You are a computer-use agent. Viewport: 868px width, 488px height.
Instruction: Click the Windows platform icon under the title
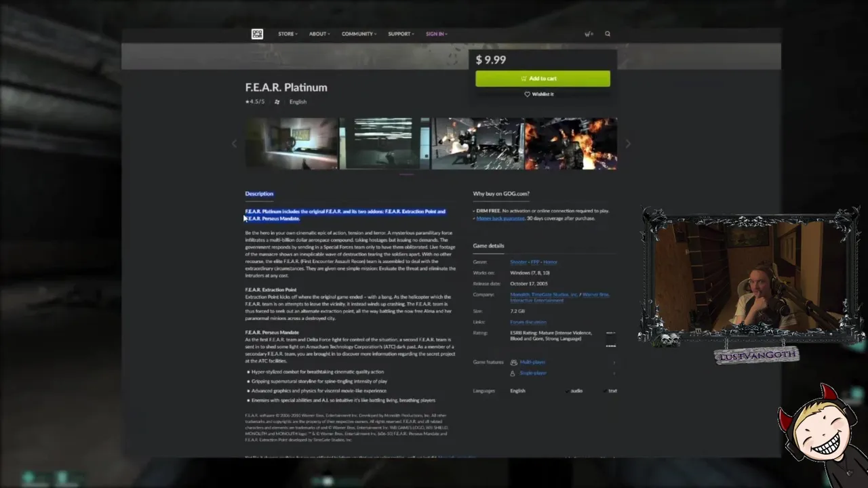coord(277,102)
